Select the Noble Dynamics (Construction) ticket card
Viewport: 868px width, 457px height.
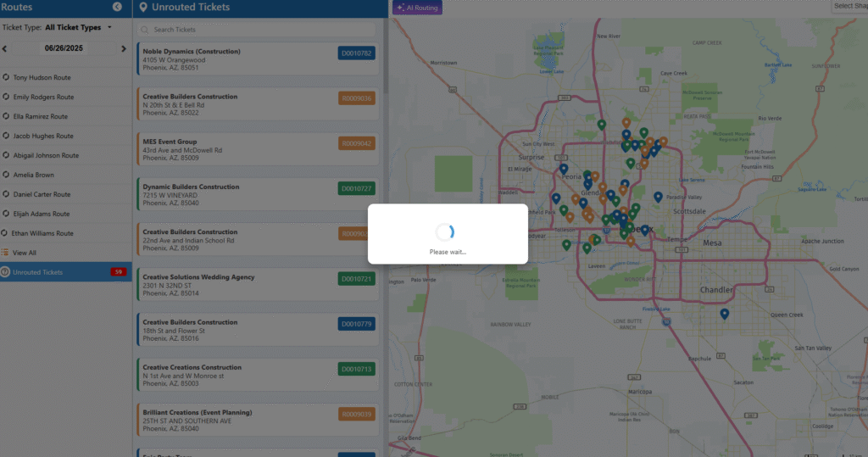pyautogui.click(x=258, y=59)
